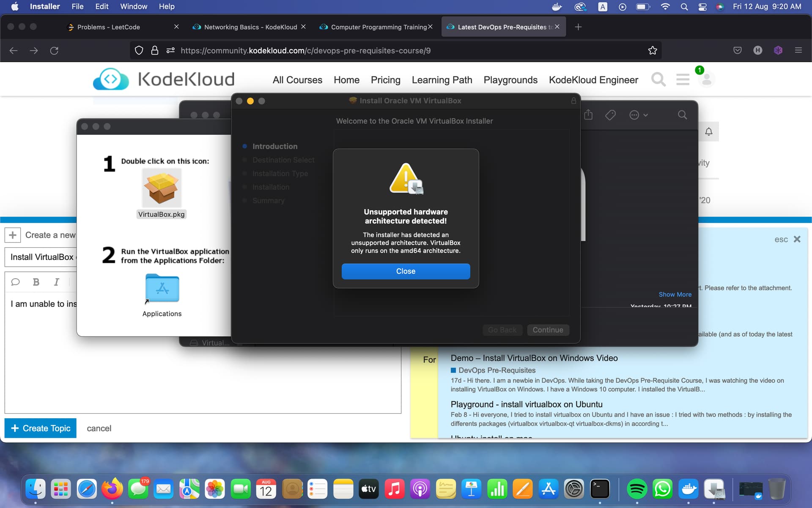The image size is (812, 508).
Task: Click the Finder share icon
Action: pyautogui.click(x=588, y=115)
